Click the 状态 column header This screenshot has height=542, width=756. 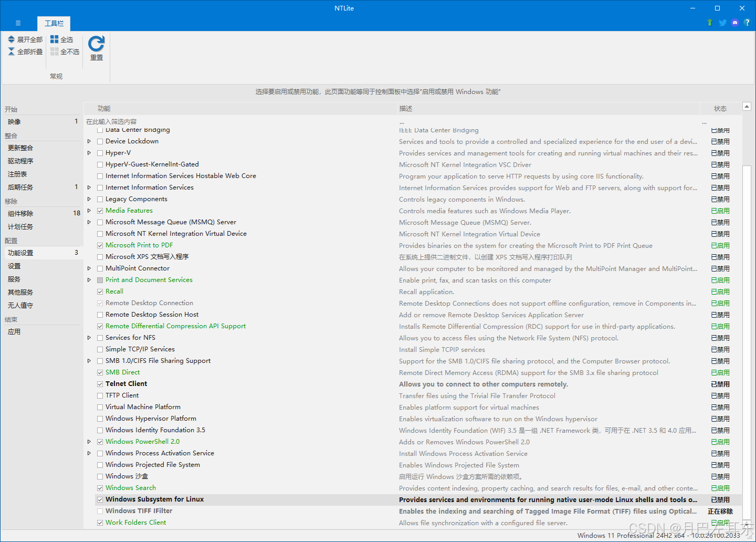720,109
